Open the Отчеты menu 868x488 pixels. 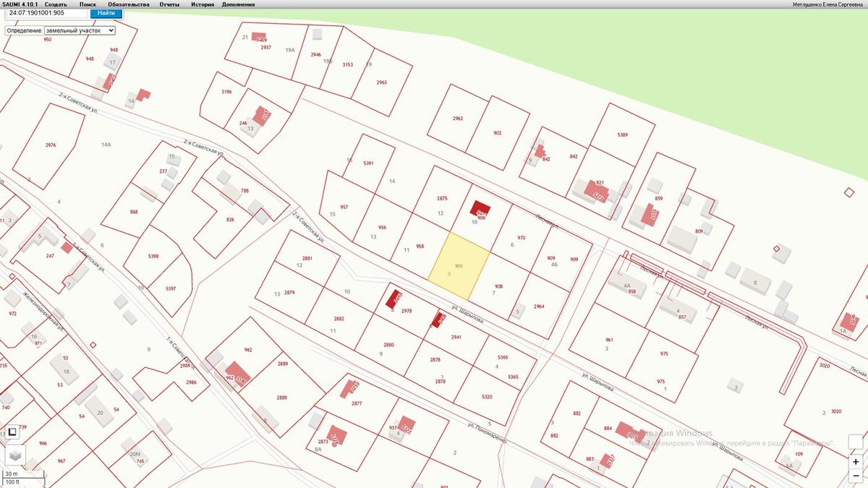coord(169,4)
